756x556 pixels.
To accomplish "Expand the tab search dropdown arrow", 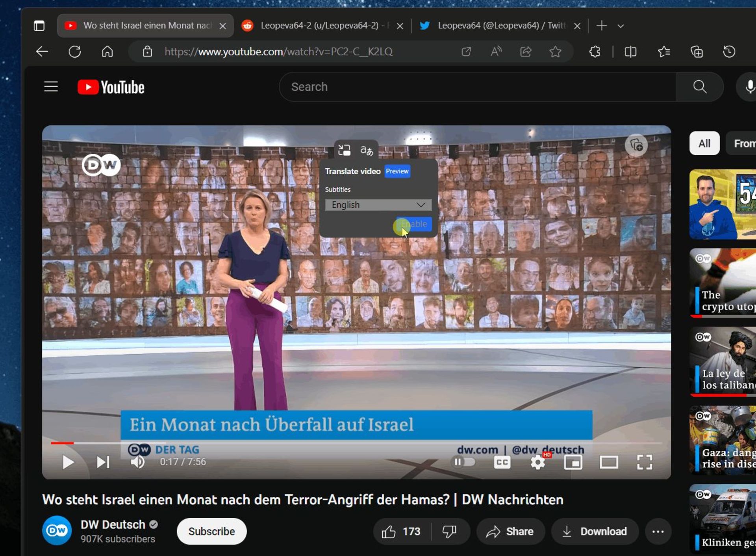I will pyautogui.click(x=621, y=26).
